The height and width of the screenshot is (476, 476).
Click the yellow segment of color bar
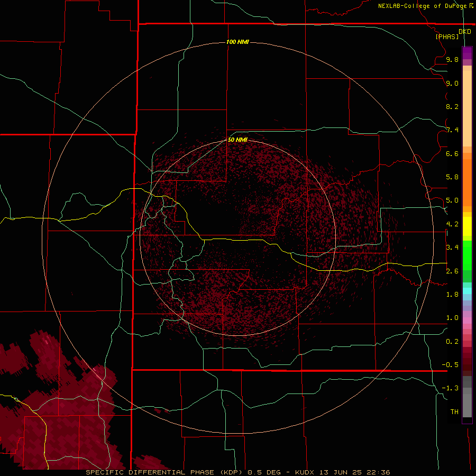click(x=467, y=226)
